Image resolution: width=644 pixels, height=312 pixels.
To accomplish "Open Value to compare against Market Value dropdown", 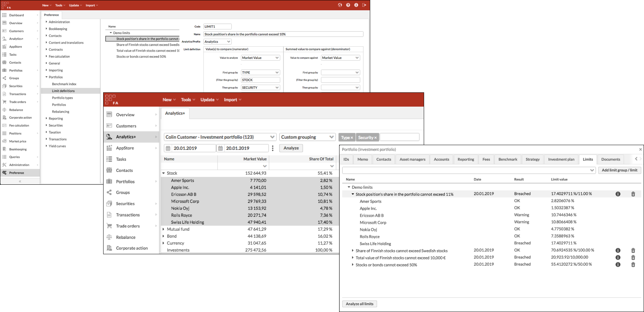I will click(x=341, y=58).
